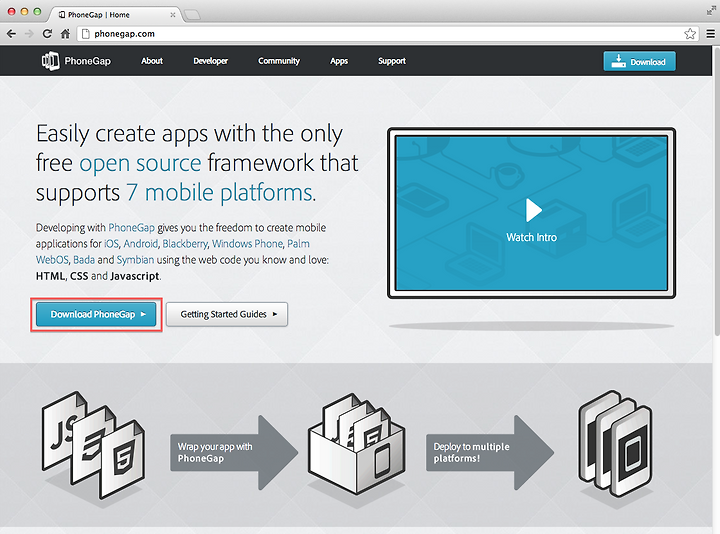Viewport: 720px width, 534px height.
Task: Click page document icon in address bar
Action: point(85,34)
